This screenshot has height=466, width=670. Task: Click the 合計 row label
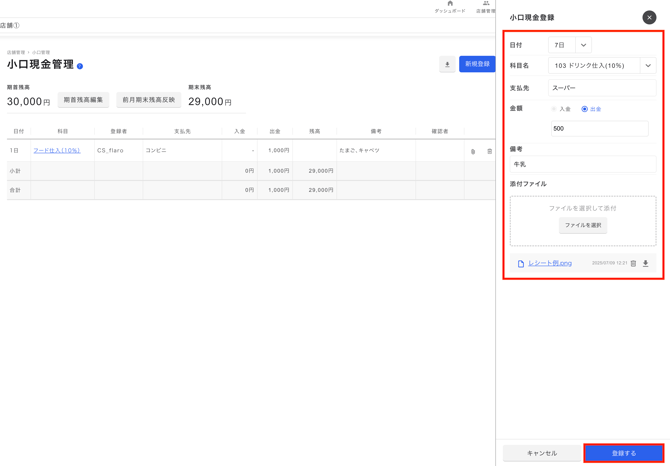[x=15, y=190]
